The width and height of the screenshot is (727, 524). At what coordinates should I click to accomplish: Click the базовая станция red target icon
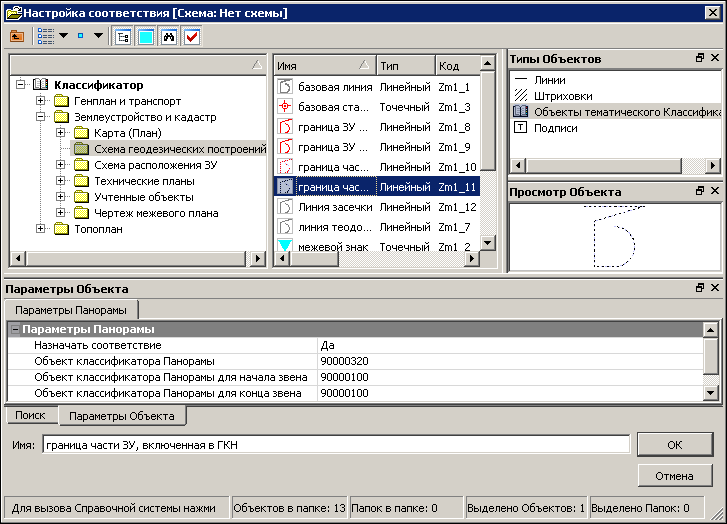[285, 107]
